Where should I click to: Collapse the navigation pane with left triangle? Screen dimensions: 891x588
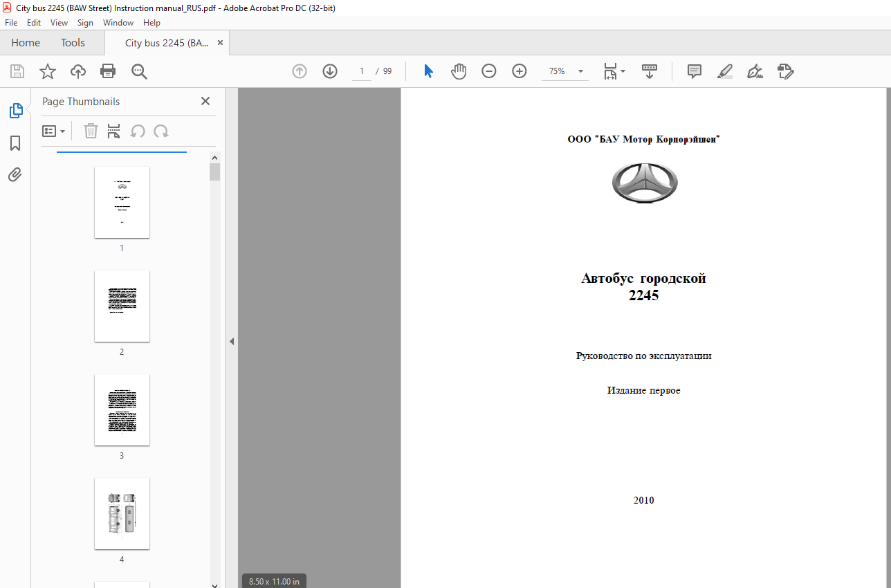coord(232,341)
